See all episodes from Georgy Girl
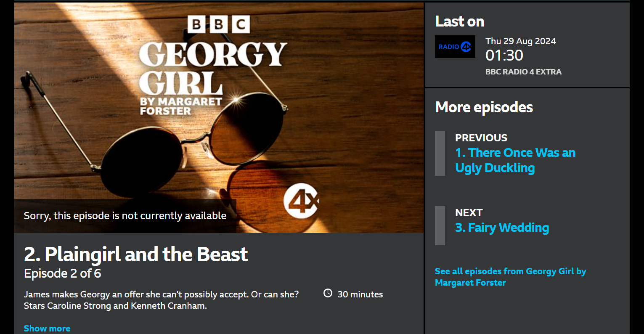This screenshot has width=644, height=334. [x=510, y=277]
